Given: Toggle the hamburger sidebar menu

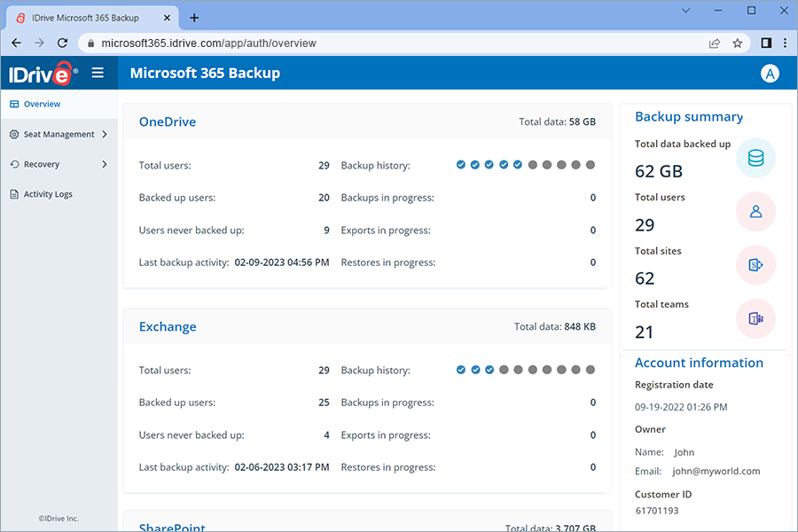Looking at the screenshot, I should (98, 73).
